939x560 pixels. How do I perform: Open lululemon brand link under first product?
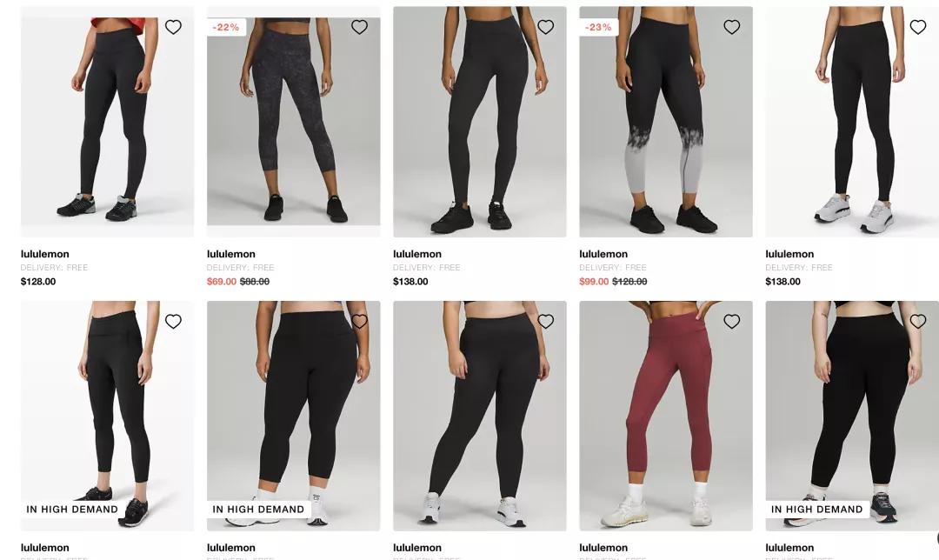pyautogui.click(x=45, y=254)
